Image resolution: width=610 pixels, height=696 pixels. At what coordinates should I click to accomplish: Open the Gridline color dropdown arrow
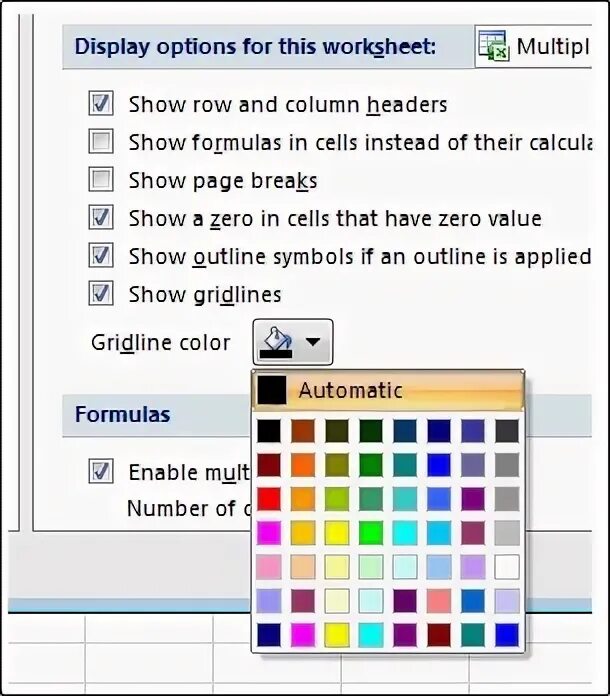click(313, 343)
